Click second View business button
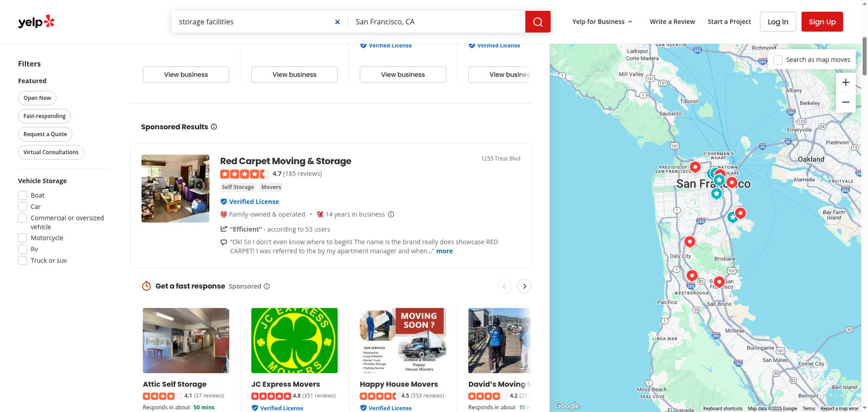The image size is (868, 412). click(x=295, y=74)
